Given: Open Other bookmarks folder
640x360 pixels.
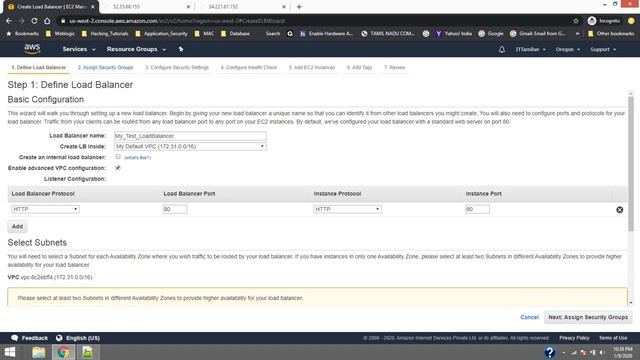Looking at the screenshot, I should (611, 33).
